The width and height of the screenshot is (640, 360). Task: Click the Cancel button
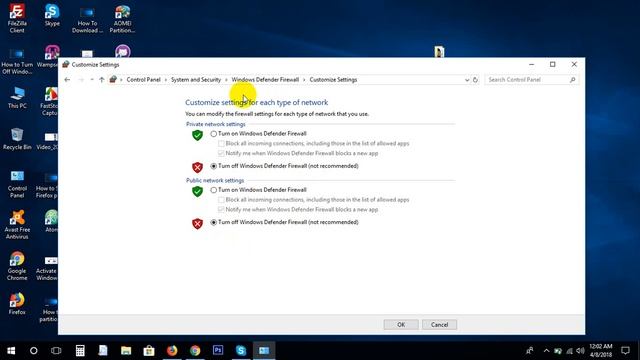point(439,324)
